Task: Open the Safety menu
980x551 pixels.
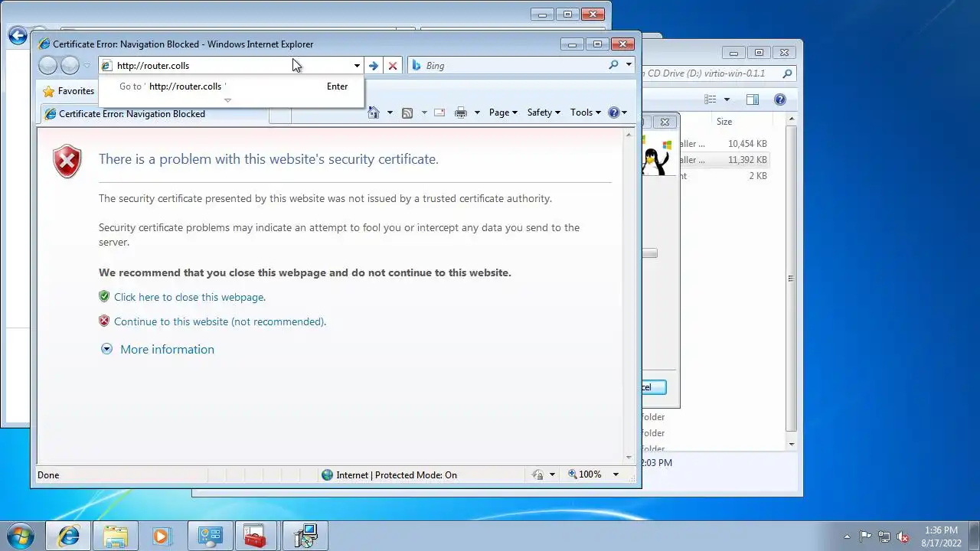Action: 544,112
